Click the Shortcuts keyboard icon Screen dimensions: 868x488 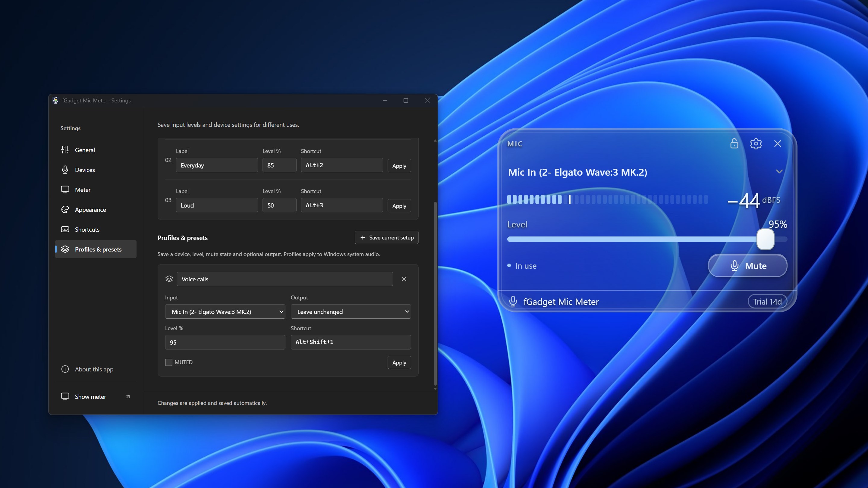(65, 229)
